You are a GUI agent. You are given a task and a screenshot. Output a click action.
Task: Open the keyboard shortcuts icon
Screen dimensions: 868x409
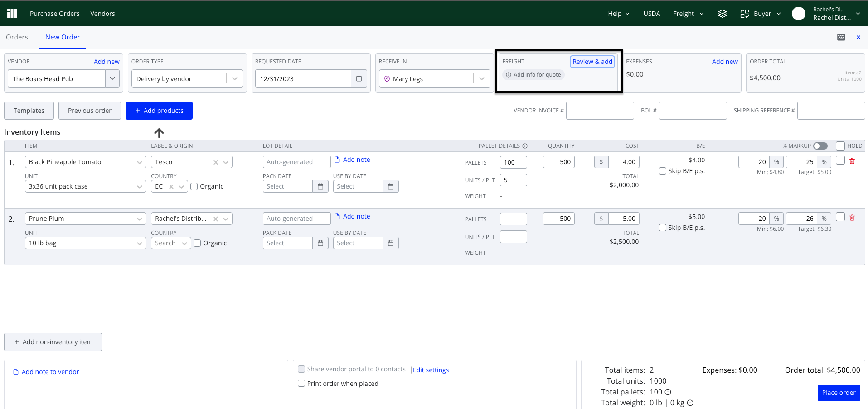[x=841, y=37]
